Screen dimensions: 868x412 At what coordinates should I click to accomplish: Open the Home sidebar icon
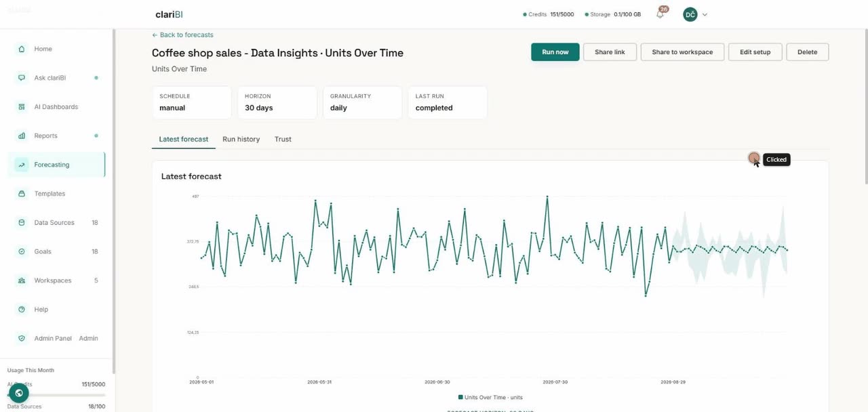coord(22,49)
